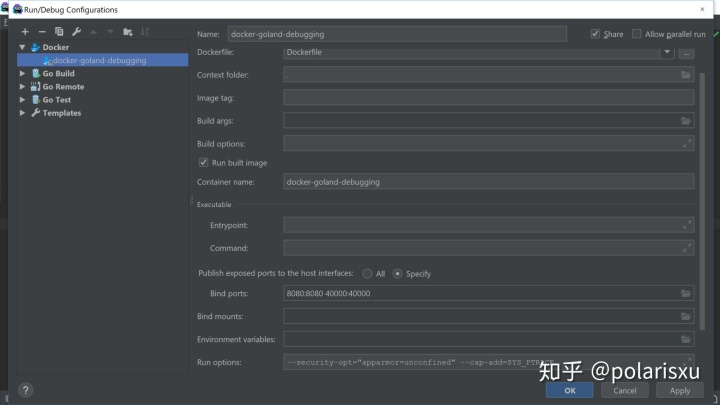Image resolution: width=720 pixels, height=405 pixels.
Task: Create new folder for configurations
Action: pos(128,32)
